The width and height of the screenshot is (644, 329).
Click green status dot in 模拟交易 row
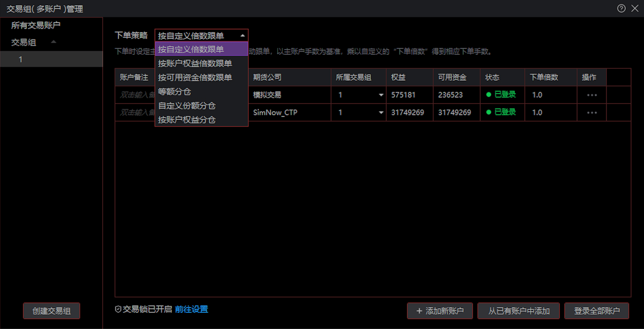pyautogui.click(x=488, y=95)
